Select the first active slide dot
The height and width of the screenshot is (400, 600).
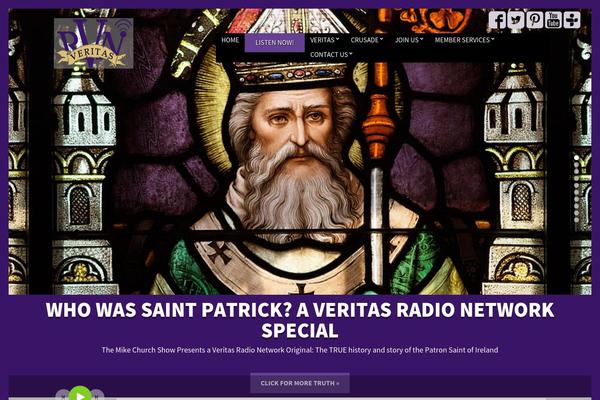coord(576,158)
